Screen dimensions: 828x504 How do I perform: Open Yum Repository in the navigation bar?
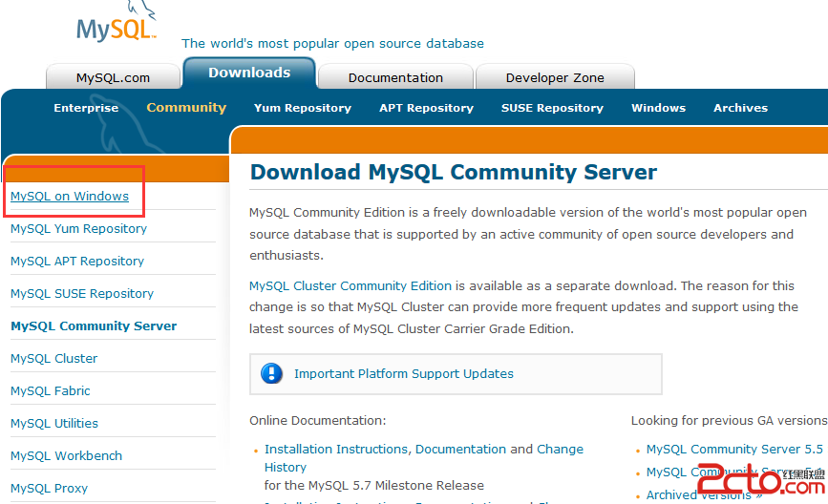click(x=303, y=108)
